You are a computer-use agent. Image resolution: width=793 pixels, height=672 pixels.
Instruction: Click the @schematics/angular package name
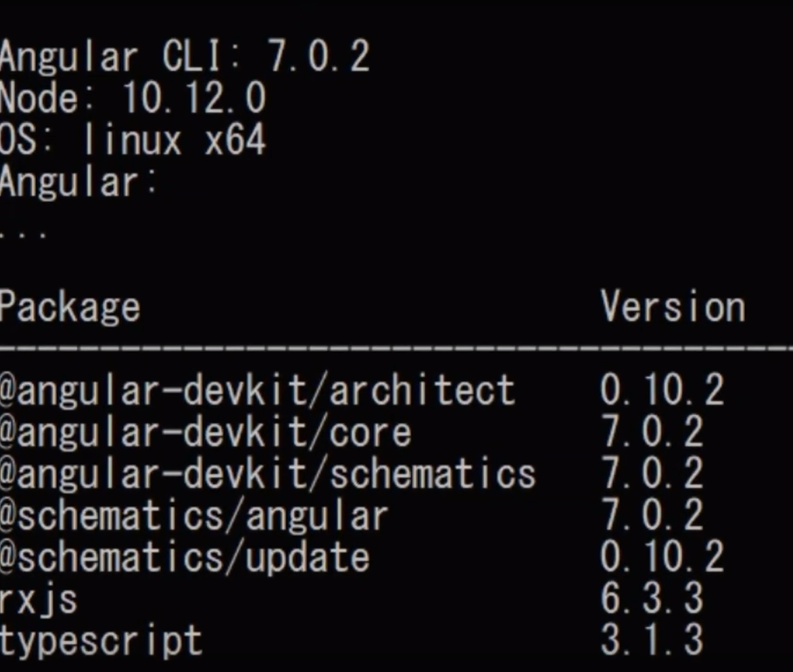(194, 516)
